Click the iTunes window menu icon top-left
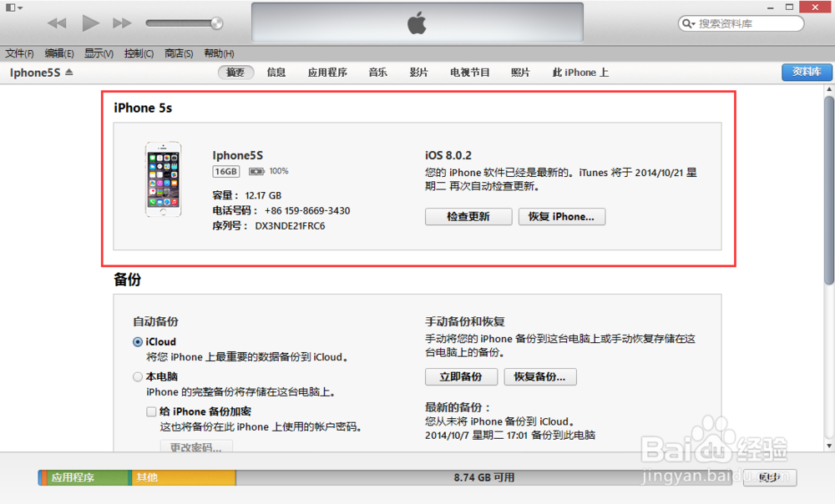 point(11,7)
